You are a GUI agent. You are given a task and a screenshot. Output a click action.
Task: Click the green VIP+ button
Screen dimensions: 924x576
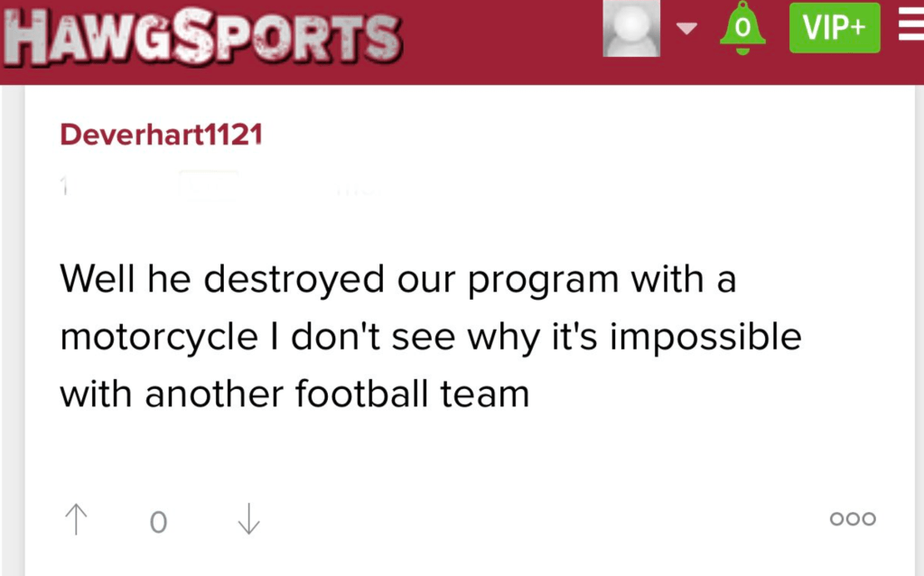[834, 28]
